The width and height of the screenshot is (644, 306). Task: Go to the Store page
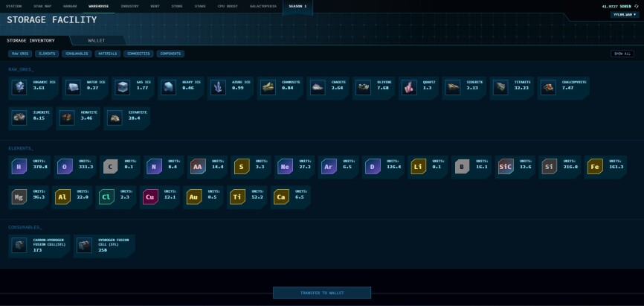coord(177,6)
